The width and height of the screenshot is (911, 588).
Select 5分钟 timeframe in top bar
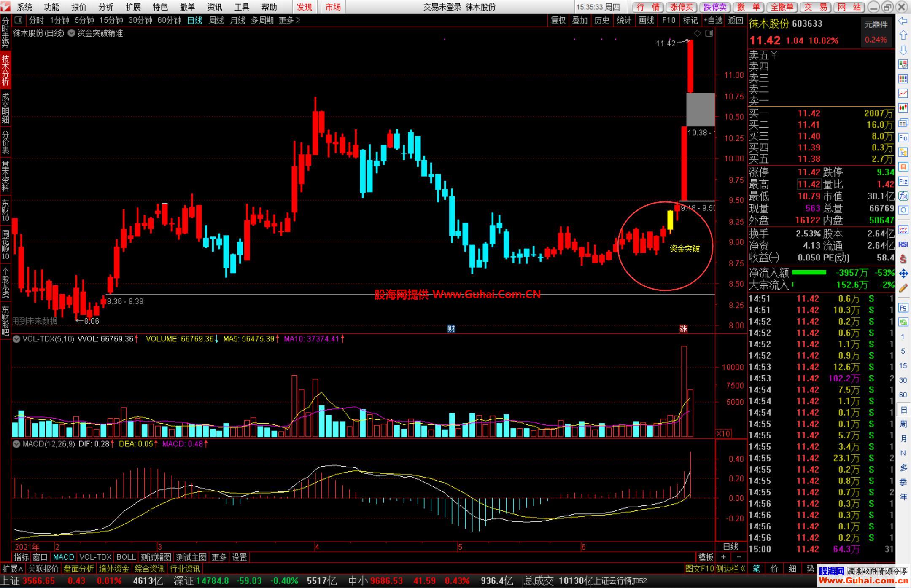point(84,20)
